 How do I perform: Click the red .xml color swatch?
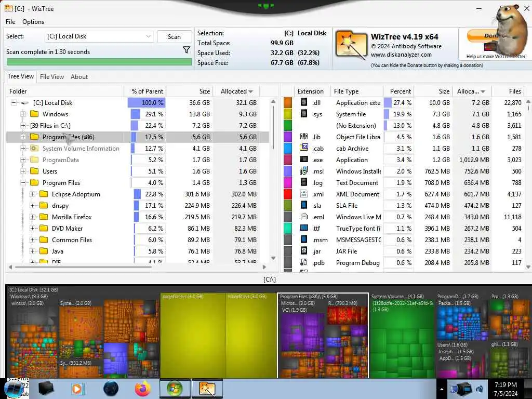tap(288, 194)
